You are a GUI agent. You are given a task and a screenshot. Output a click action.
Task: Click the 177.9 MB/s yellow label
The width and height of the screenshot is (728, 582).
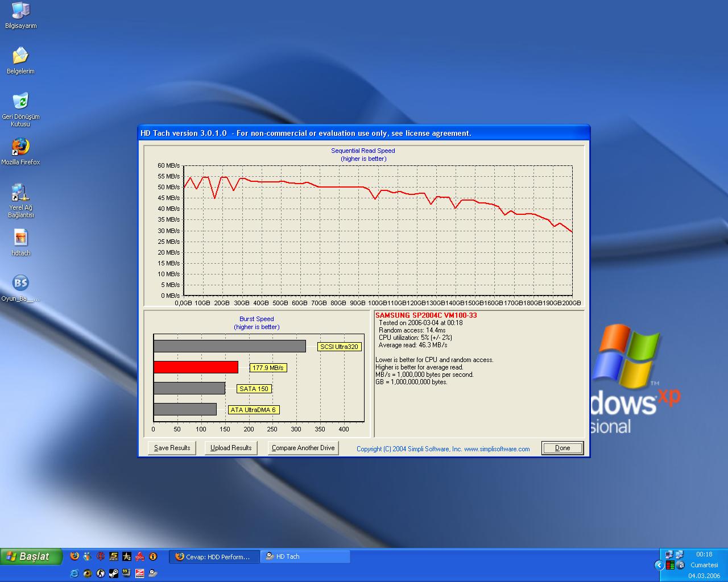268,368
